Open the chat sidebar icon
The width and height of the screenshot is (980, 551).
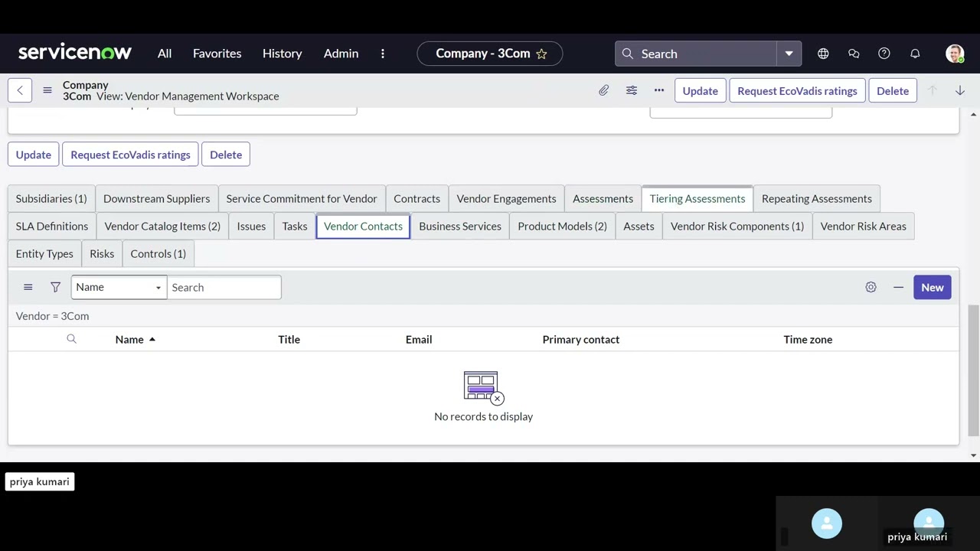tap(854, 54)
